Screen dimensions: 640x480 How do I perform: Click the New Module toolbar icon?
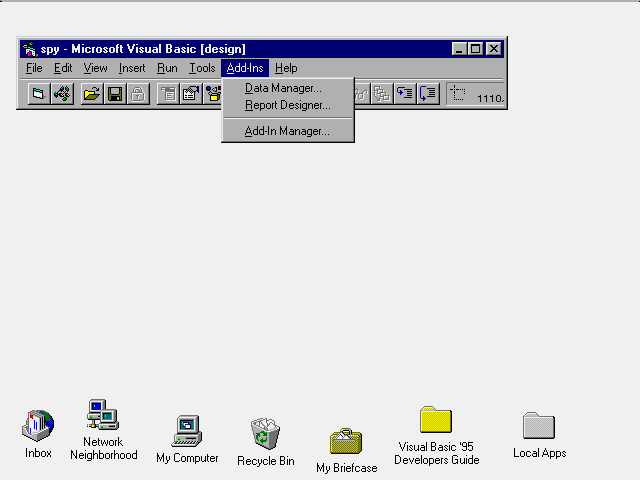[62, 94]
